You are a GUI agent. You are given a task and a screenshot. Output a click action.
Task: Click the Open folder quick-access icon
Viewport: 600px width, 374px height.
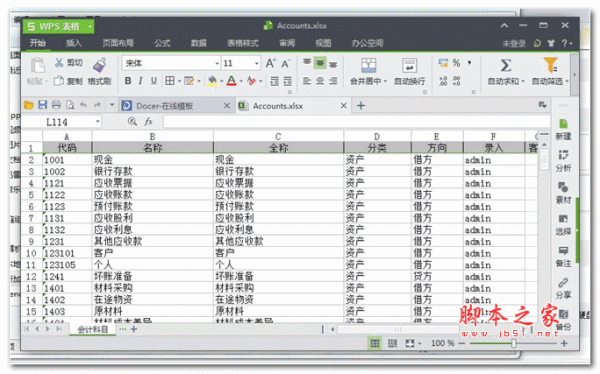coord(29,105)
